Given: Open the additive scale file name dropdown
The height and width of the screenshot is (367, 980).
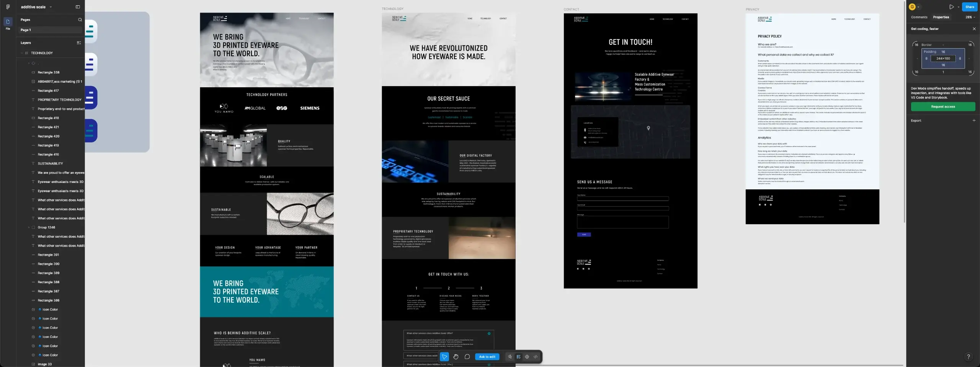Looking at the screenshot, I should [x=51, y=7].
